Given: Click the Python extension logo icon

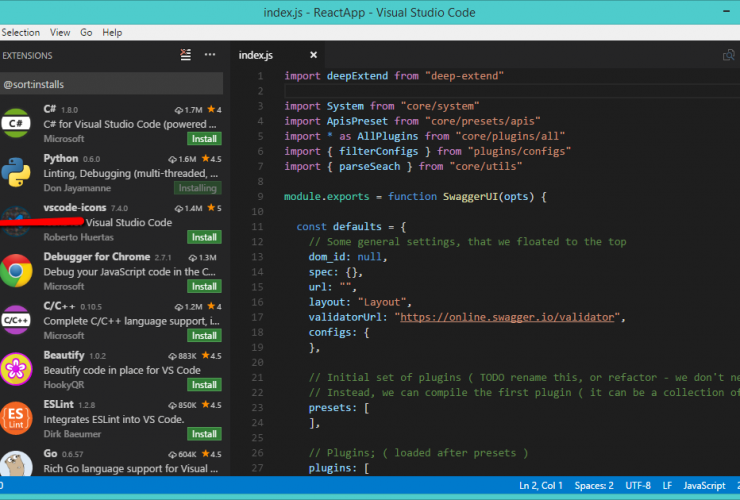Looking at the screenshot, I should click(16, 173).
